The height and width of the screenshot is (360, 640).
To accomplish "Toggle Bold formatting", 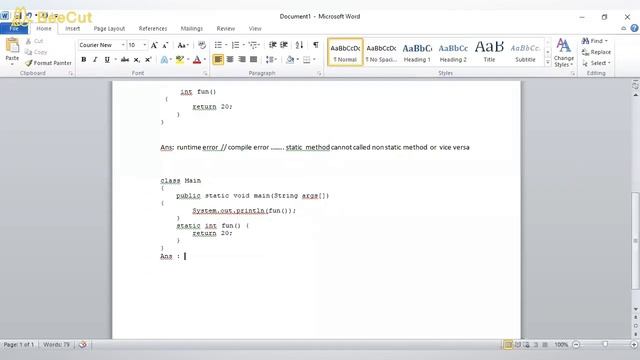I will (84, 60).
